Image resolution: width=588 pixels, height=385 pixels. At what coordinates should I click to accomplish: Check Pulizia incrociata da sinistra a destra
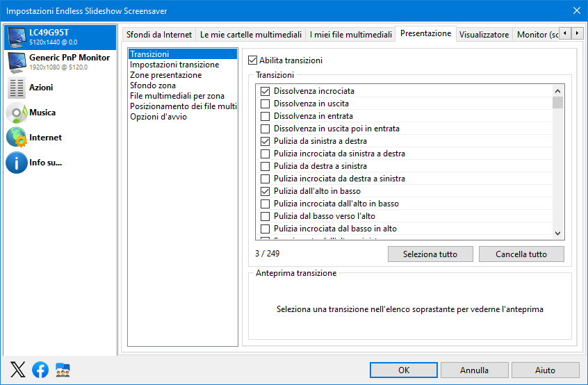coord(265,154)
